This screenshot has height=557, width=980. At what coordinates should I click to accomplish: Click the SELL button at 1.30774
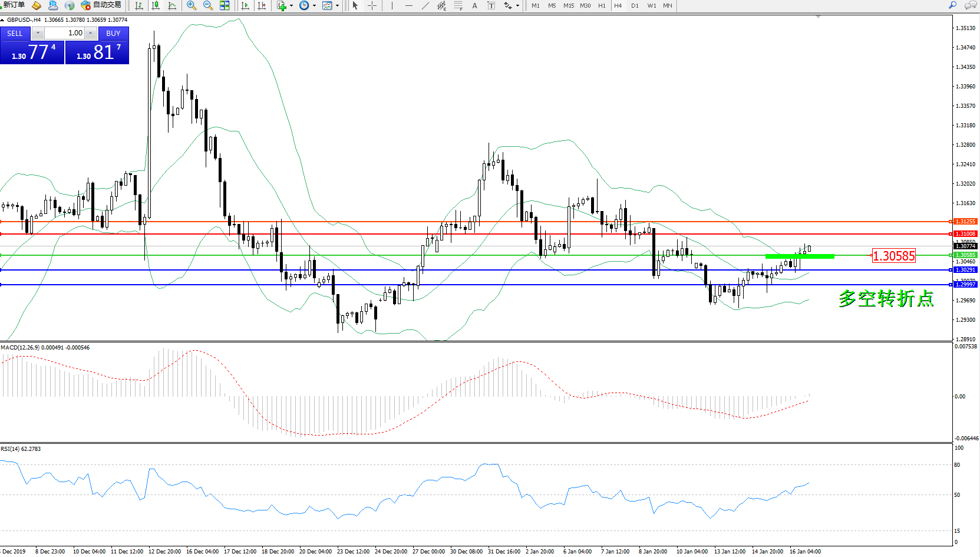pyautogui.click(x=32, y=52)
